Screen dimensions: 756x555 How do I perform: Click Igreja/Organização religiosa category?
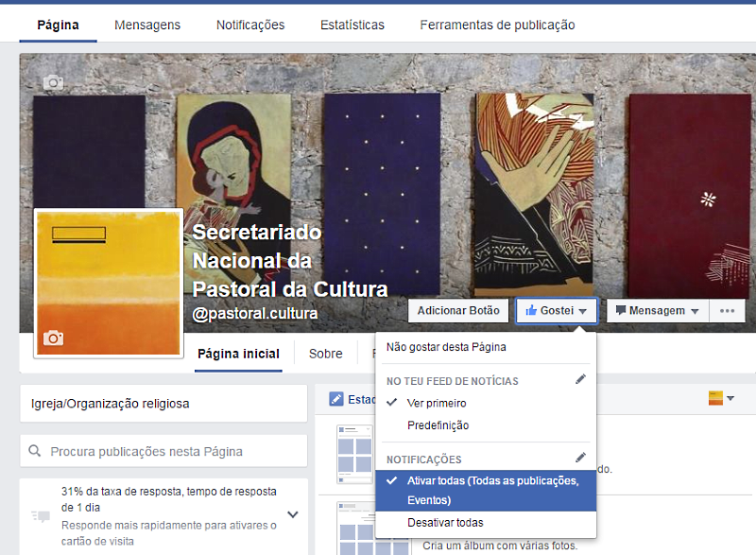111,404
